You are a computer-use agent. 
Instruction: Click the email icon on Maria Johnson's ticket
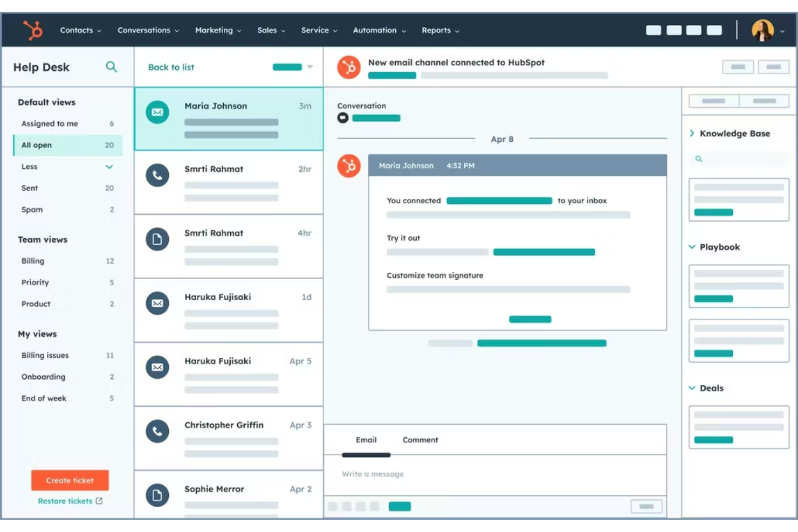(x=157, y=112)
